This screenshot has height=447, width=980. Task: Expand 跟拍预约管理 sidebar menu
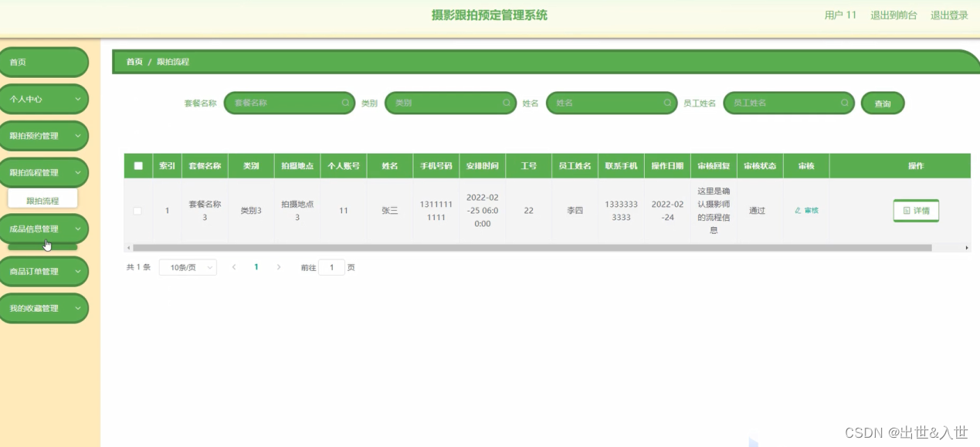(43, 136)
